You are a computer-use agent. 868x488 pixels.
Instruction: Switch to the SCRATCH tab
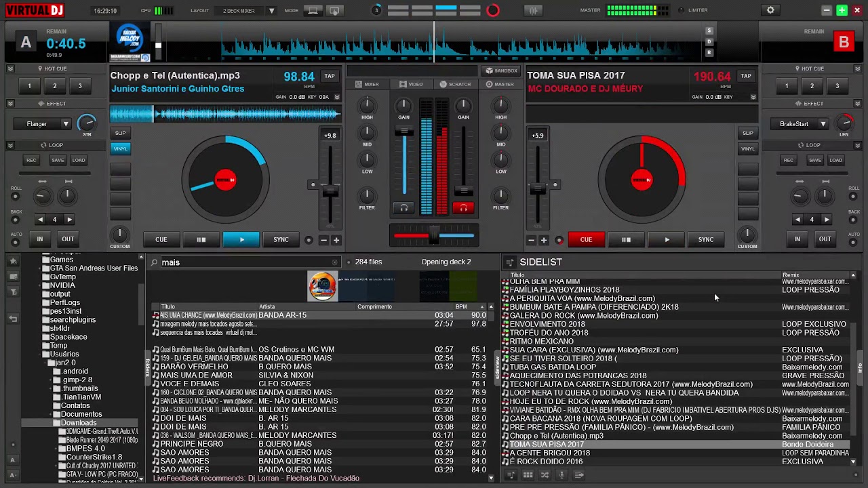click(455, 84)
